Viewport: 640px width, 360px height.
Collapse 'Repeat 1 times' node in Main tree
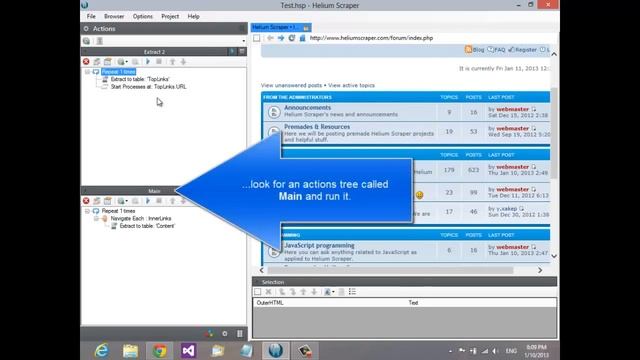(87, 211)
